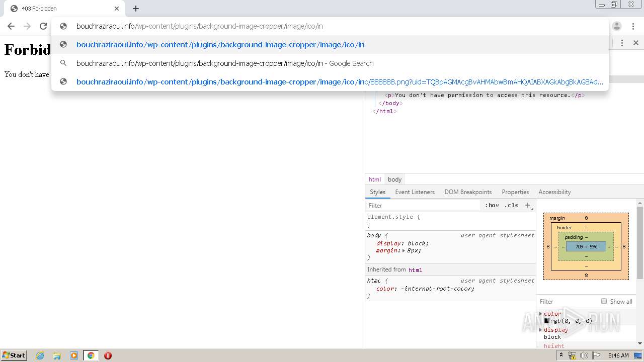Click the address bar URL text
The width and height of the screenshot is (644, 362).
pos(199,26)
